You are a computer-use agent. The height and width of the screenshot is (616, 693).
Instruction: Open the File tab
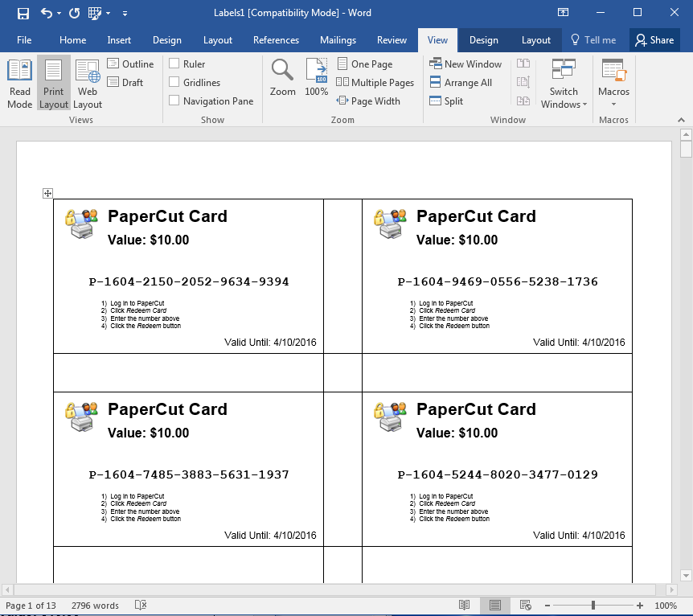[x=24, y=40]
